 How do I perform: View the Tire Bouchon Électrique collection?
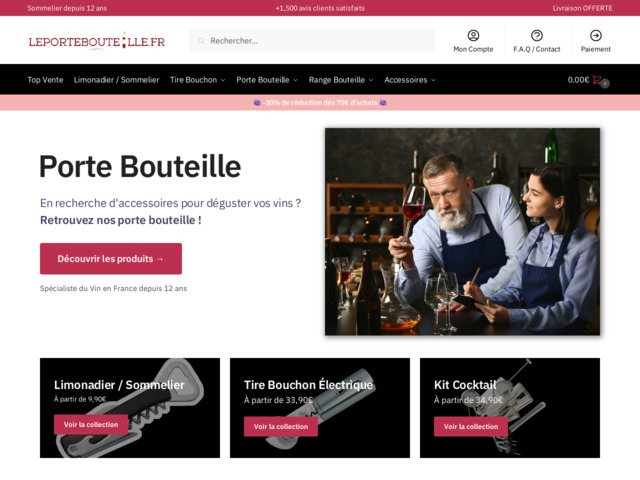tap(281, 427)
